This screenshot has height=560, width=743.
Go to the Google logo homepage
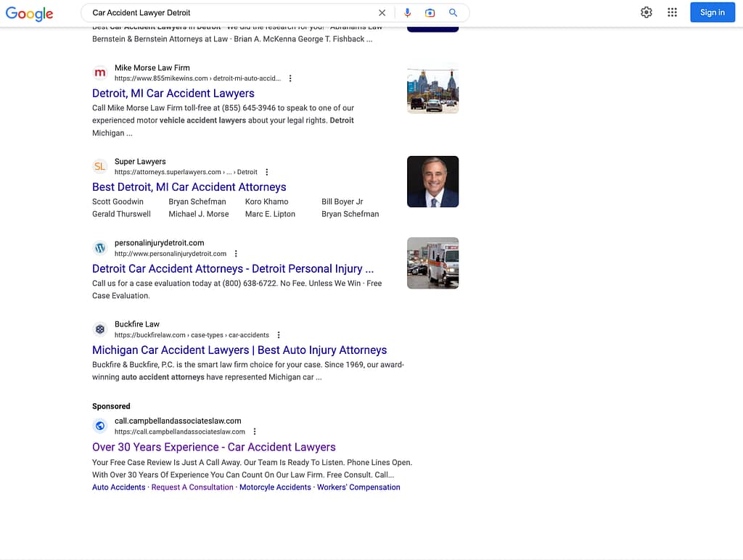coord(29,13)
